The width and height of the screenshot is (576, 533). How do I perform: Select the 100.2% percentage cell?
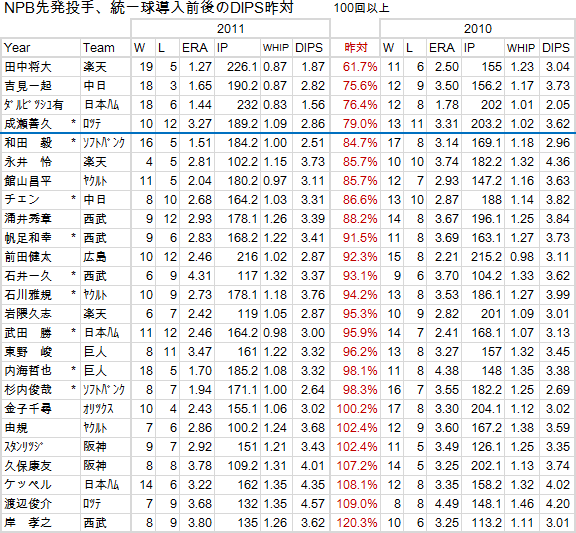(355, 409)
